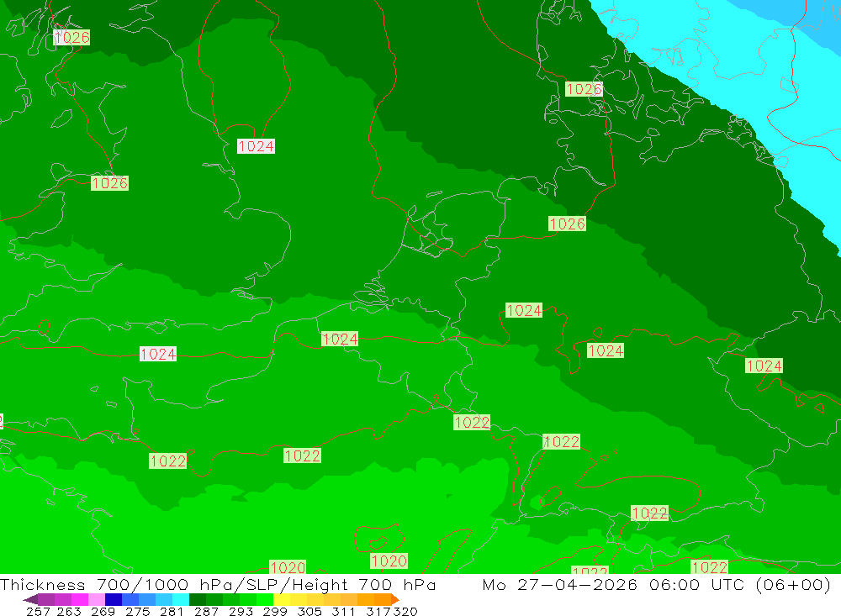Click the brightest green legend swatch
Screen dimensions: 841x616
coord(265,599)
